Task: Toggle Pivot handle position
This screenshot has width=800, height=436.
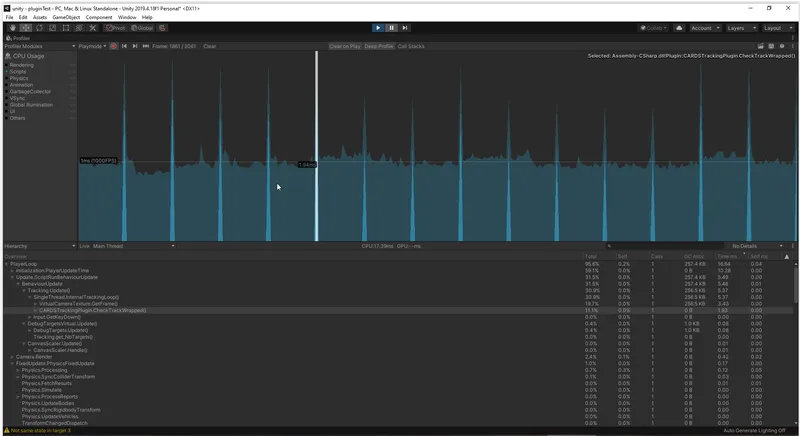Action: coord(116,28)
